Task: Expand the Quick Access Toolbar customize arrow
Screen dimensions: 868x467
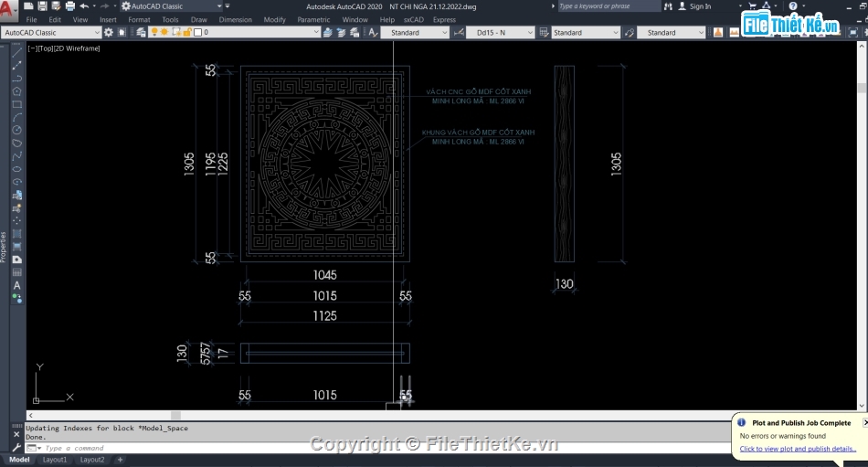Action: (x=228, y=6)
